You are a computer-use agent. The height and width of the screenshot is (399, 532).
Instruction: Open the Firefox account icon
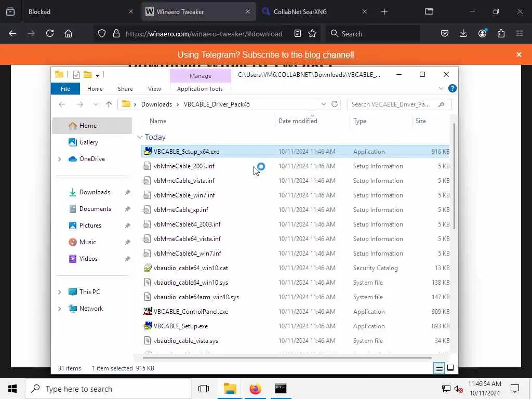click(x=482, y=34)
